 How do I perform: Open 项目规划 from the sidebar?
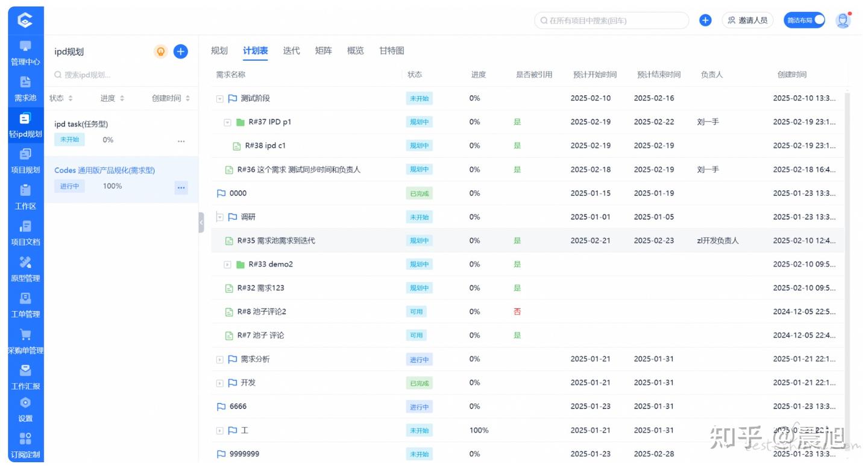pyautogui.click(x=25, y=161)
